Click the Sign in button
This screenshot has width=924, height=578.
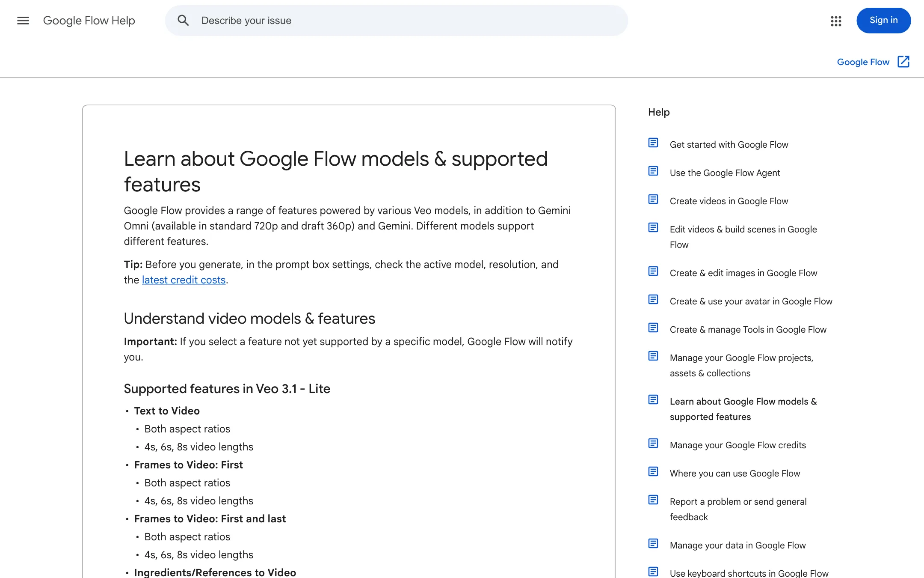pos(883,21)
